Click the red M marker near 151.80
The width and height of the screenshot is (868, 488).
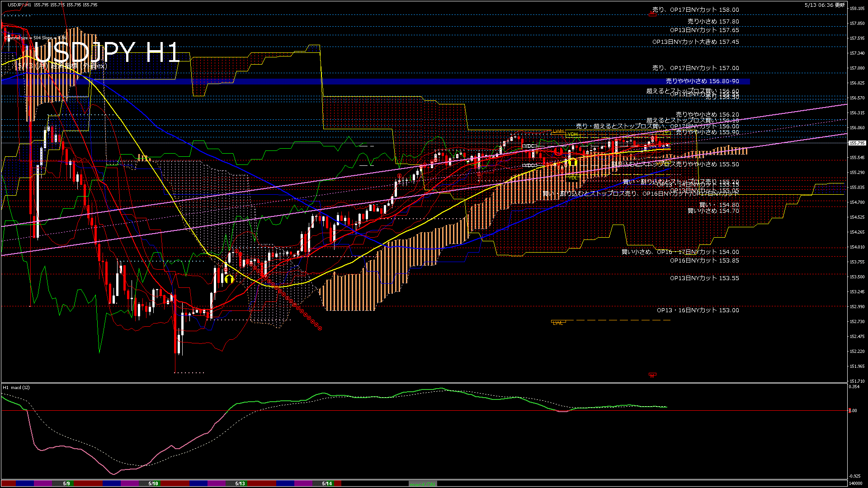(652, 375)
